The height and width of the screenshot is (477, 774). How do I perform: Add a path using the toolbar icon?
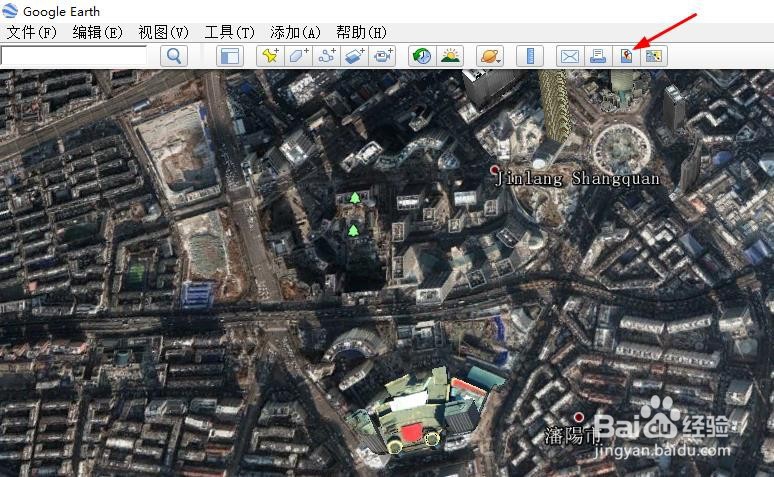(x=326, y=56)
